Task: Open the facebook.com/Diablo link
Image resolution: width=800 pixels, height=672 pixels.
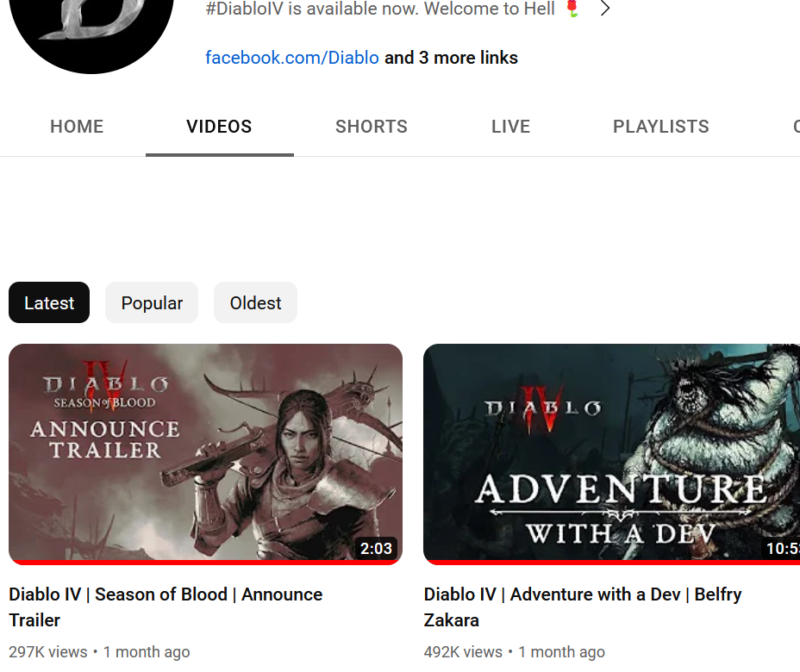Action: click(x=292, y=58)
